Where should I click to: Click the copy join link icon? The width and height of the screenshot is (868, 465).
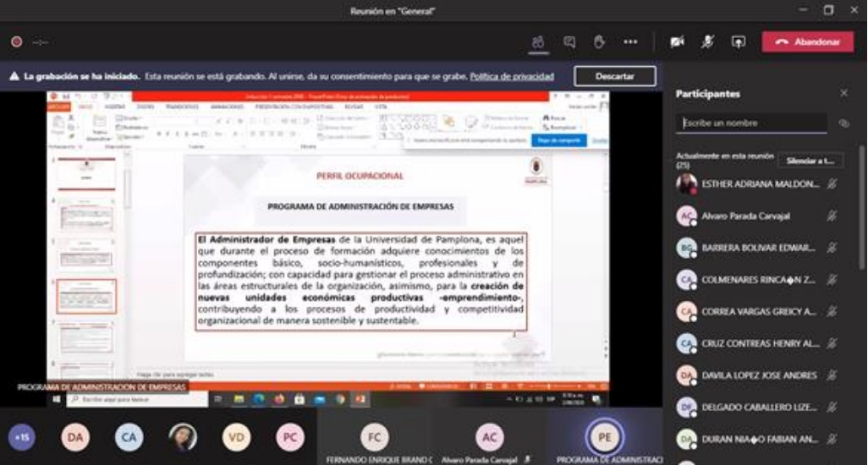coord(843,123)
